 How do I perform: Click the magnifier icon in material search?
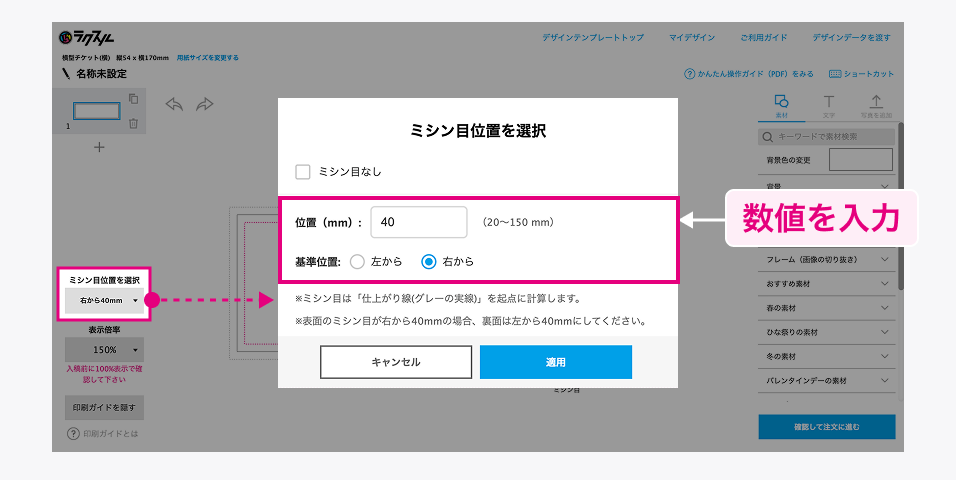(768, 137)
